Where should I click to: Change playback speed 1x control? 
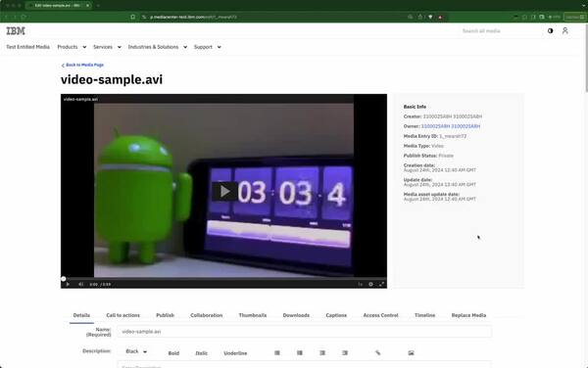[x=360, y=284]
